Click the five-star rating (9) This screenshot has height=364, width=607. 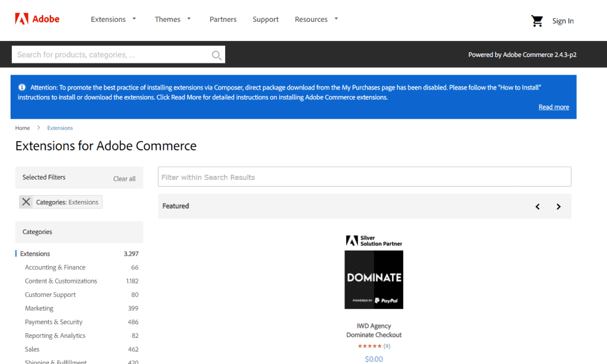pos(374,346)
